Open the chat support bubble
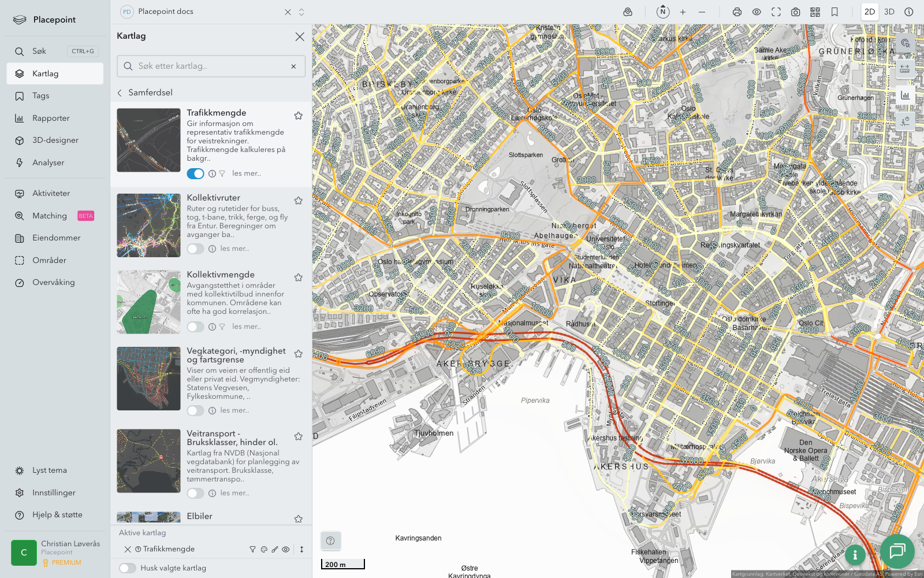Screen dimensions: 924x578 pos(897,551)
